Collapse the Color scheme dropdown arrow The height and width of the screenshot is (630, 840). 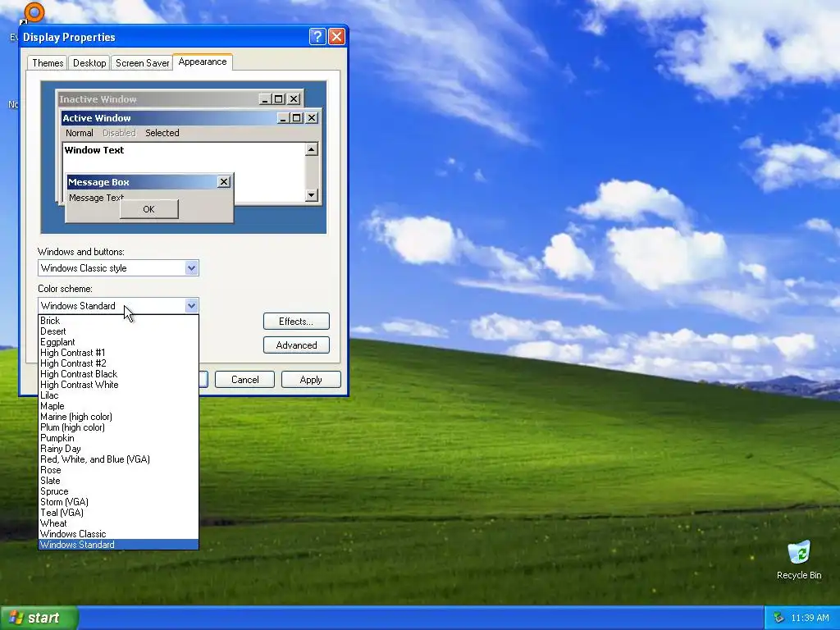coord(191,305)
